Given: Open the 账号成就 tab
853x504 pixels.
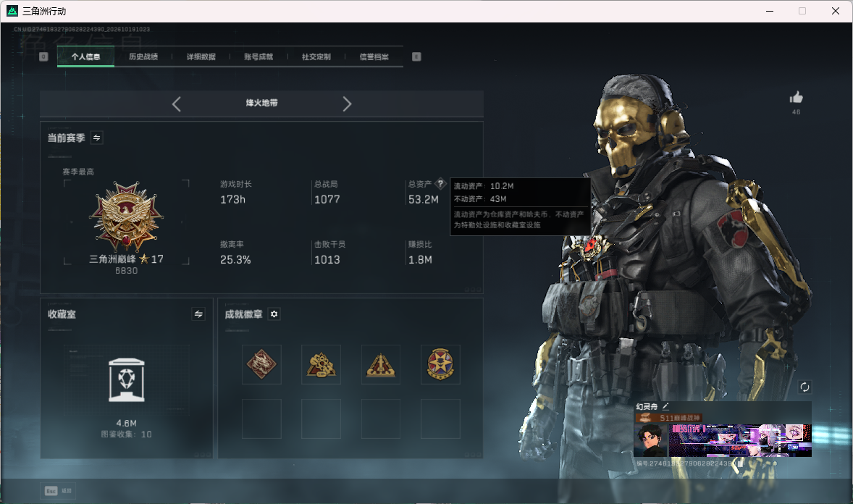Looking at the screenshot, I should [x=259, y=56].
